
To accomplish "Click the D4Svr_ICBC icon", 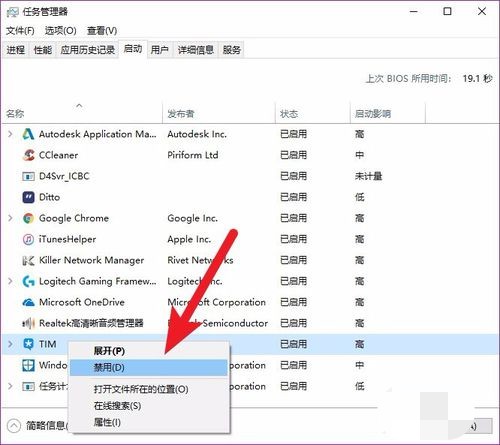I will (28, 176).
